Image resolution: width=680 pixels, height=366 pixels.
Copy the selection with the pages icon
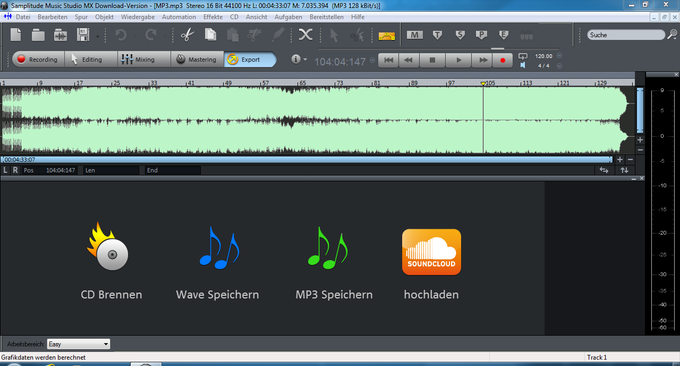[x=211, y=35]
